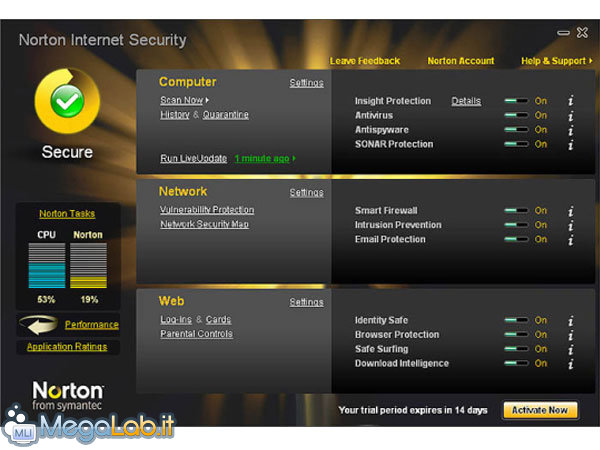Open Norton Account

pyautogui.click(x=461, y=61)
